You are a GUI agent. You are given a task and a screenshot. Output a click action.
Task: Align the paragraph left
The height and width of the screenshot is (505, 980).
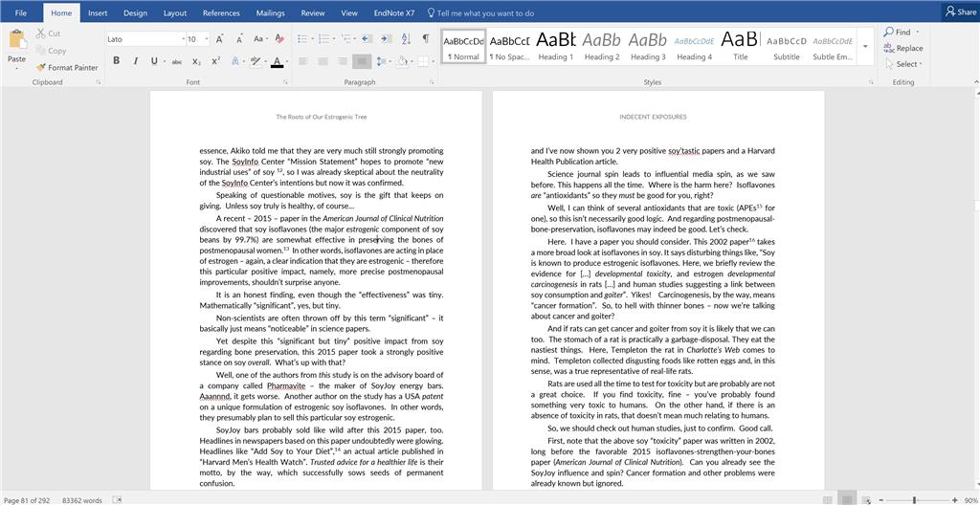pos(303,61)
